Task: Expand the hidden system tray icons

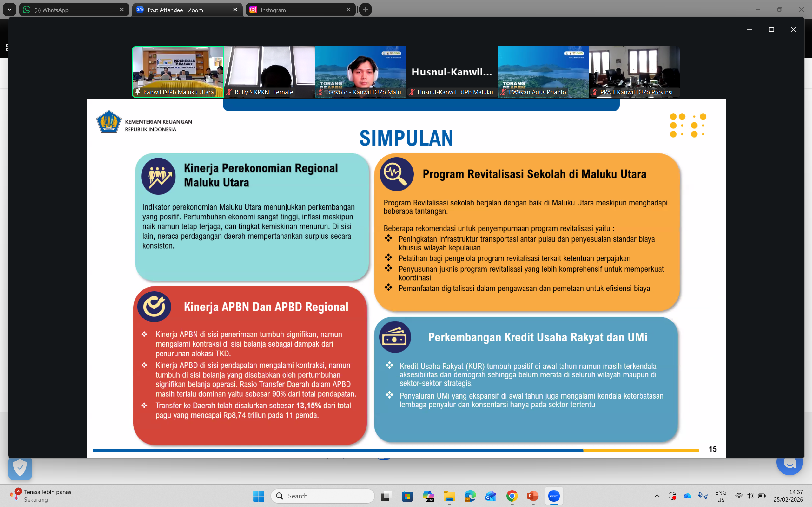Action: point(657,496)
